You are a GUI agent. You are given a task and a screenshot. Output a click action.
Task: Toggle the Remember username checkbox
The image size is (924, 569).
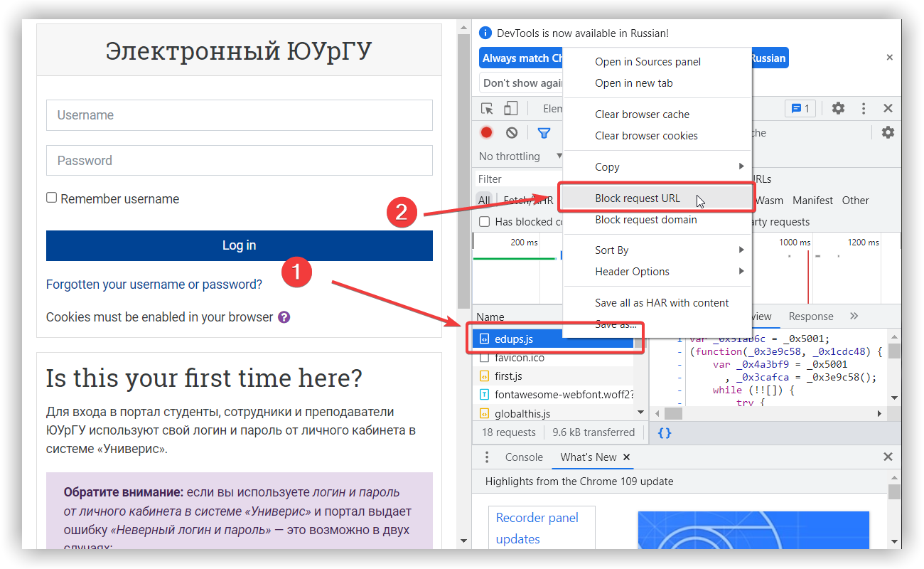point(51,198)
